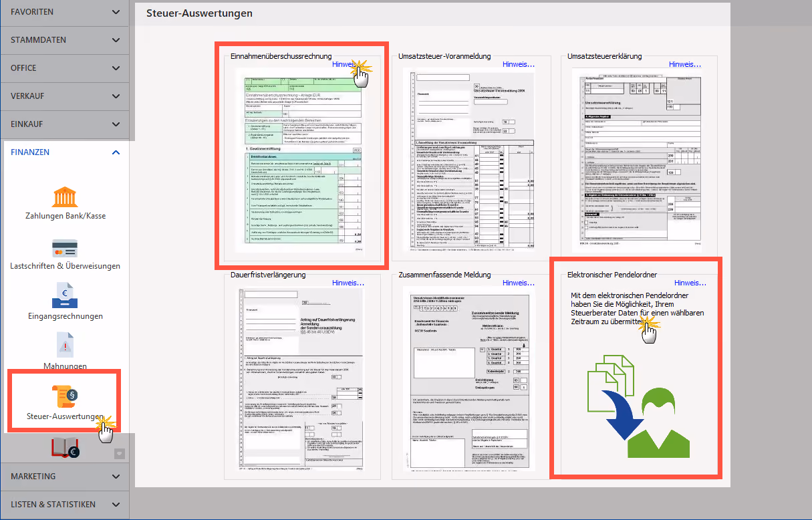Open the LISTEN & STATISTIKEN menu section

tap(65, 505)
